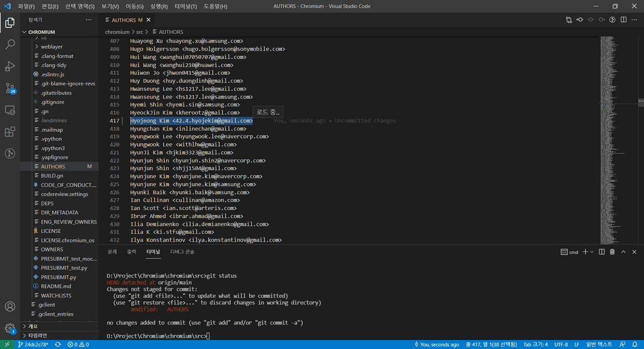The width and height of the screenshot is (644, 349).
Task: Open AUTHORS file in explorer tree
Action: tap(59, 166)
